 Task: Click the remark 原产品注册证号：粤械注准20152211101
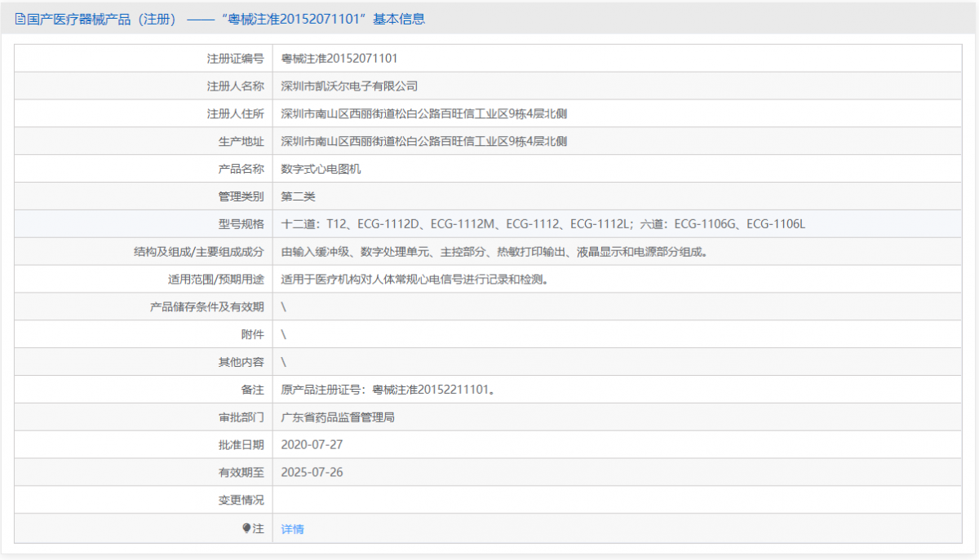tap(388, 390)
